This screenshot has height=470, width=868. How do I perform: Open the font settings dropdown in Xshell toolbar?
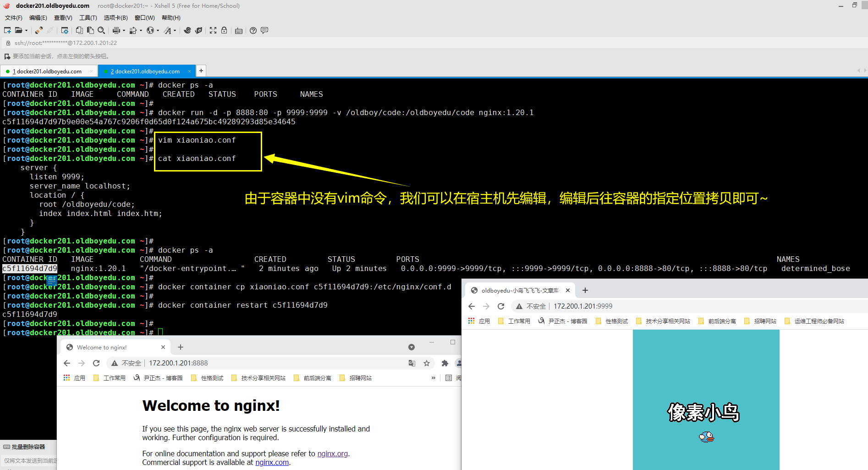[x=175, y=30]
